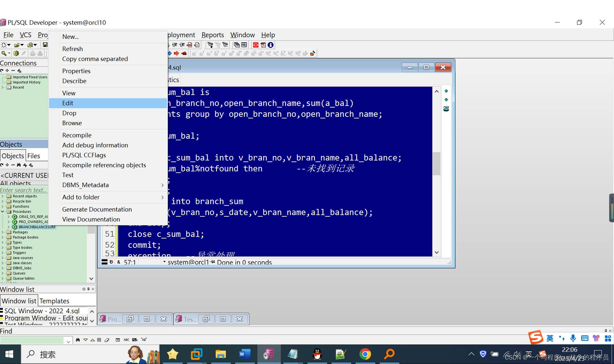Click the red debug arrow toolbar icon
The width and height of the screenshot is (614, 364).
(177, 53)
